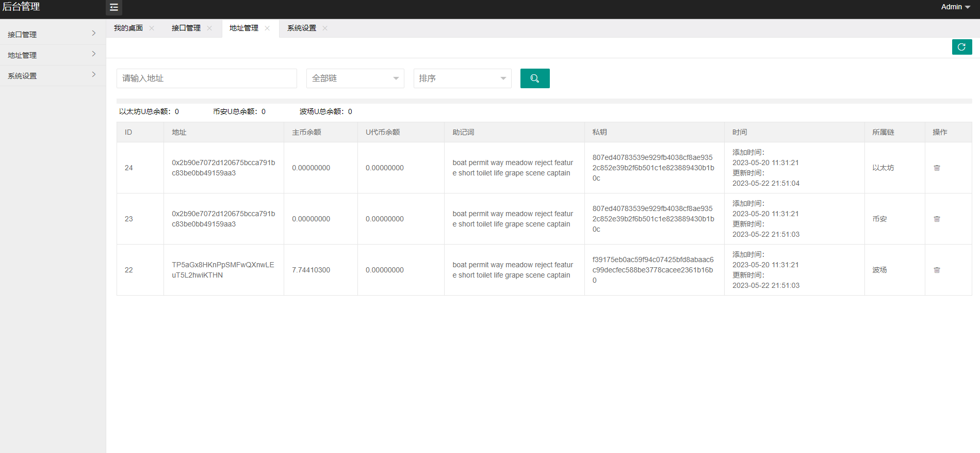Image resolution: width=980 pixels, height=453 pixels.
Task: Expand 地址管理 in the sidebar
Action: [52, 55]
